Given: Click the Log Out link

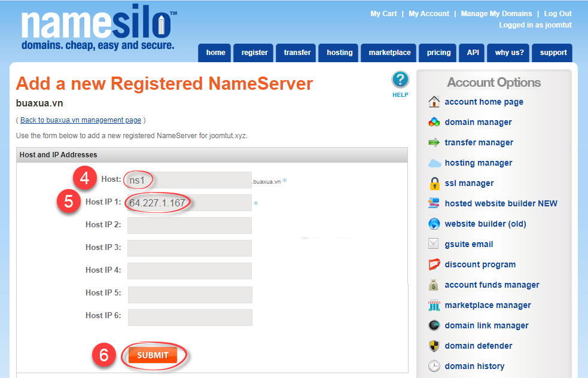Looking at the screenshot, I should pos(557,14).
